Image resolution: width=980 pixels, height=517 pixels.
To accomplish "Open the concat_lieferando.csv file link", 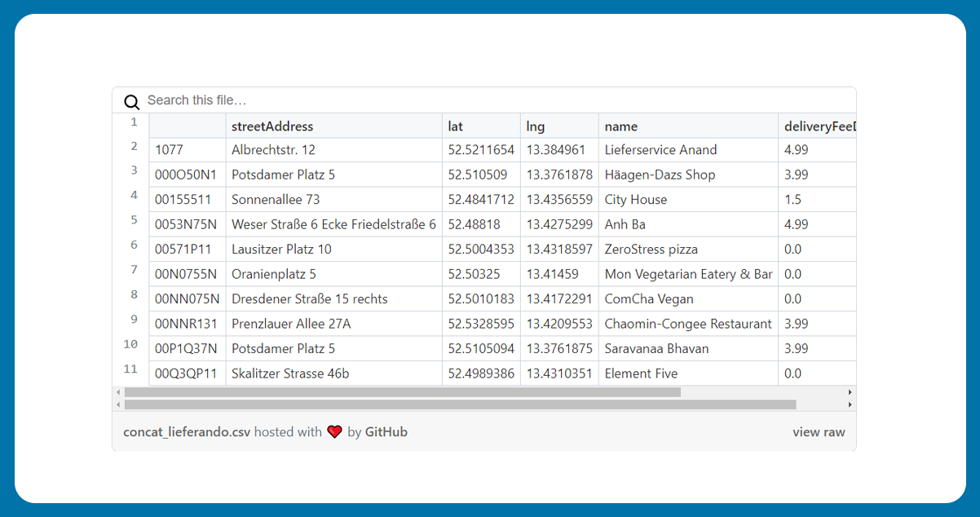I will click(187, 432).
